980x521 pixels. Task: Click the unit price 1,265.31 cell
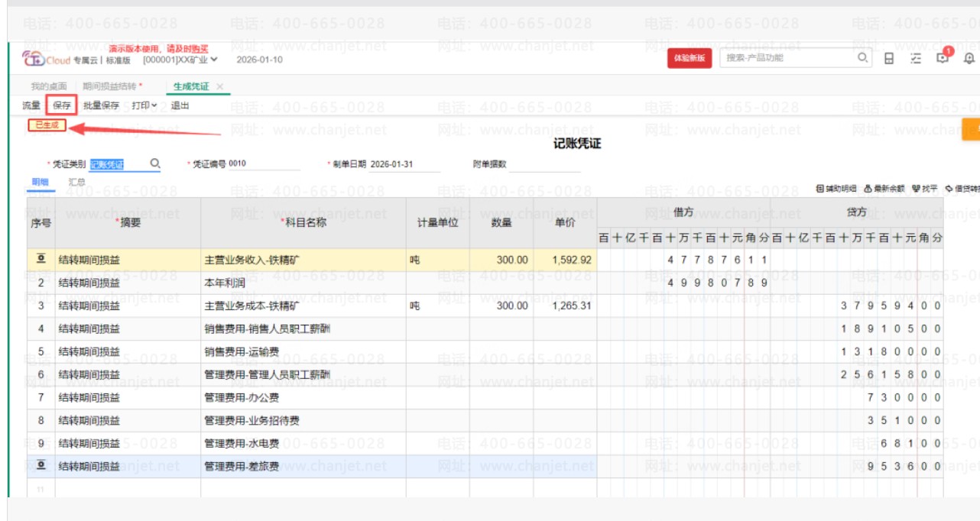[x=566, y=306]
